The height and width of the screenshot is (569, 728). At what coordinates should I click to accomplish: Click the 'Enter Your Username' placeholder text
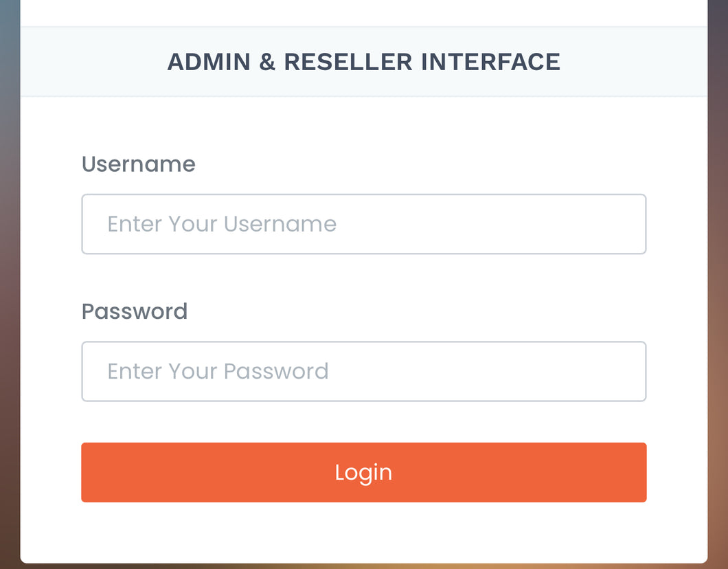(222, 224)
